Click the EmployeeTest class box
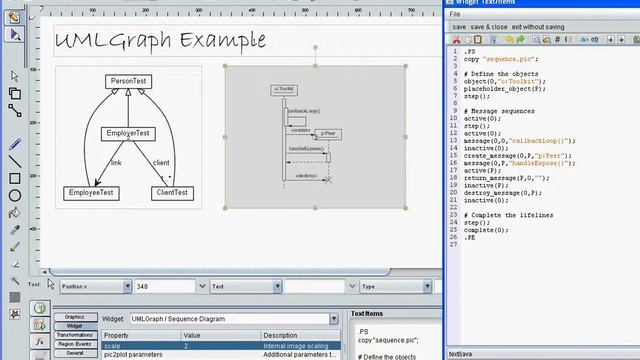640x360 pixels. (91, 193)
